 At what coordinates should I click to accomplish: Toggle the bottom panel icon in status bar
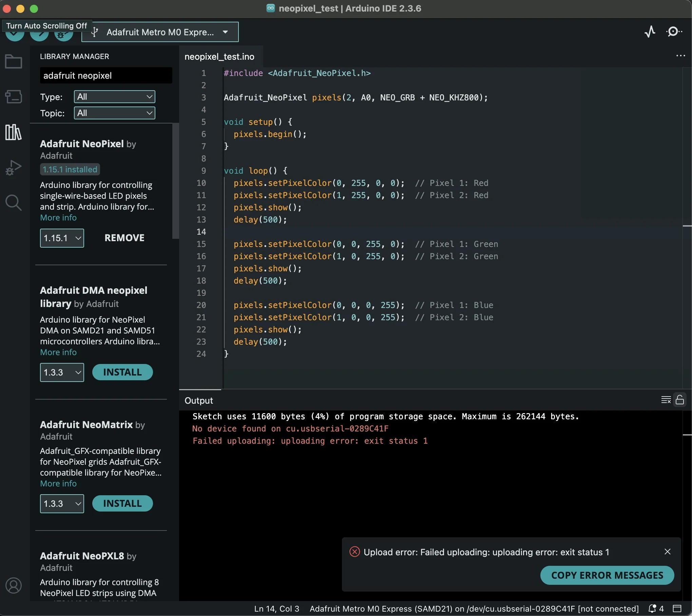click(x=677, y=609)
